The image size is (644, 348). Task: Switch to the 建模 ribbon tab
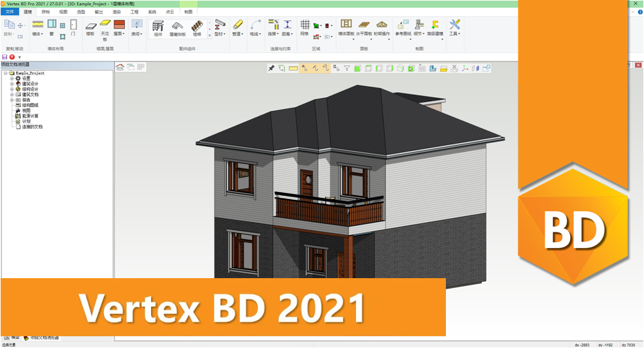pyautogui.click(x=28, y=12)
